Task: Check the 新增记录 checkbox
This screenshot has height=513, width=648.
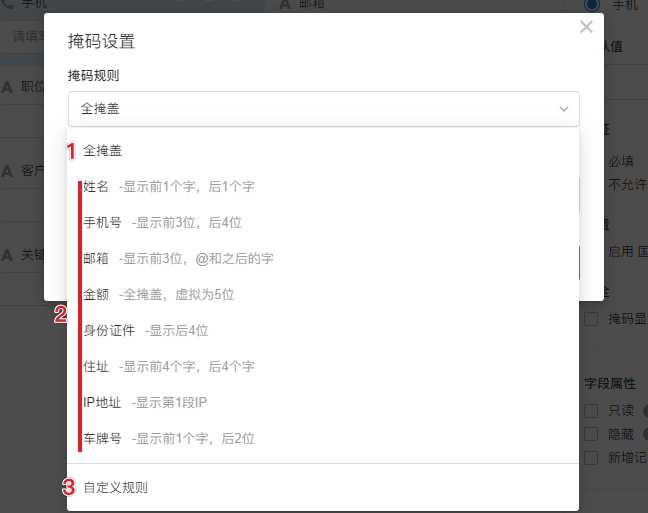Action: pos(591,458)
